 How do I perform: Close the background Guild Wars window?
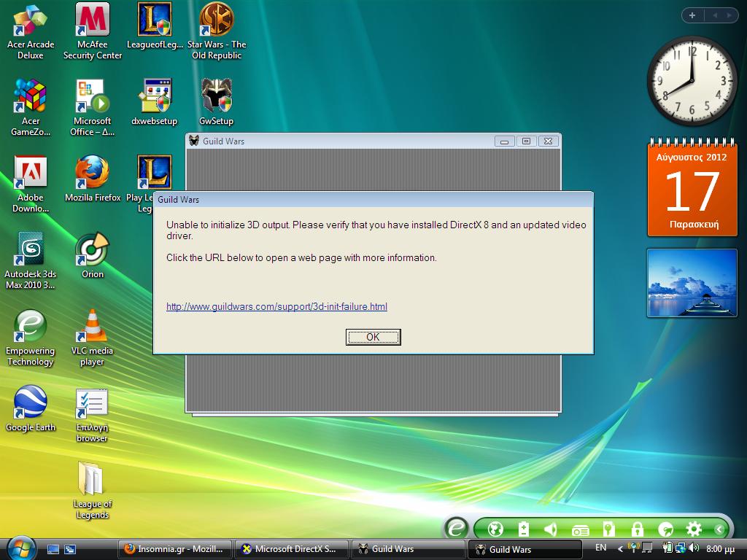click(549, 141)
